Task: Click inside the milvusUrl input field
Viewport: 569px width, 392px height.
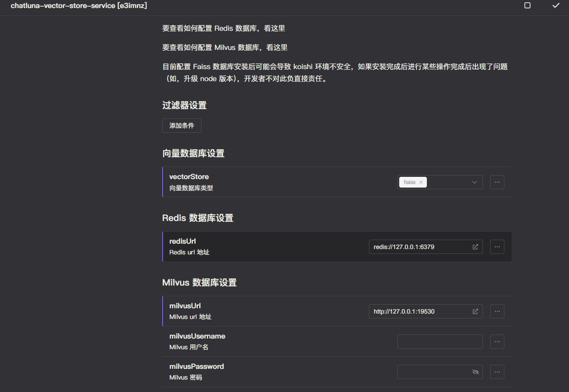Action: click(x=419, y=311)
